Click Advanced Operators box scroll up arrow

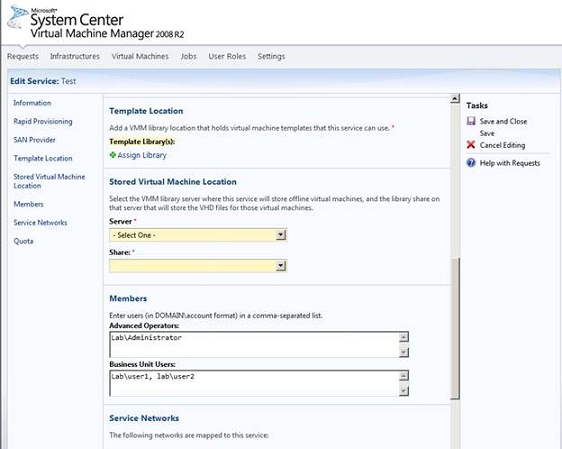pos(404,337)
